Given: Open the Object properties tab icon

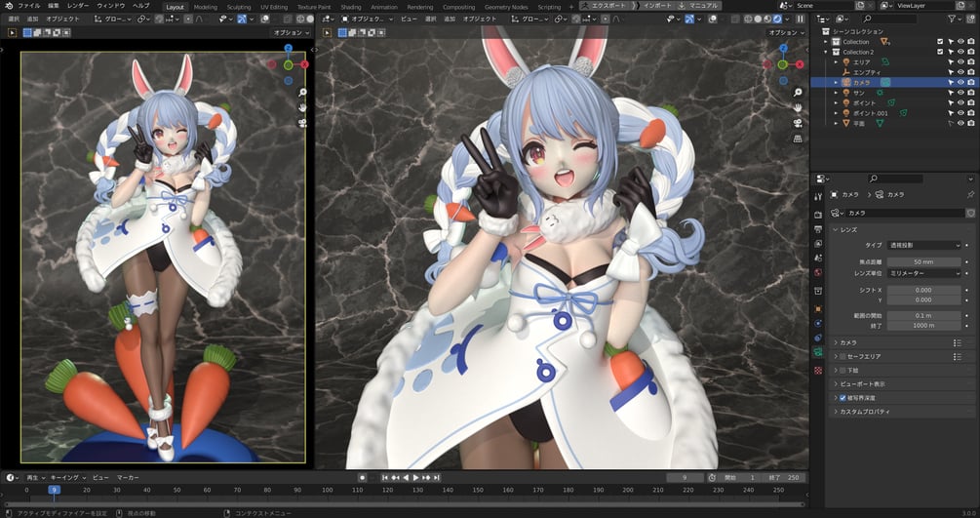Looking at the screenshot, I should click(818, 309).
